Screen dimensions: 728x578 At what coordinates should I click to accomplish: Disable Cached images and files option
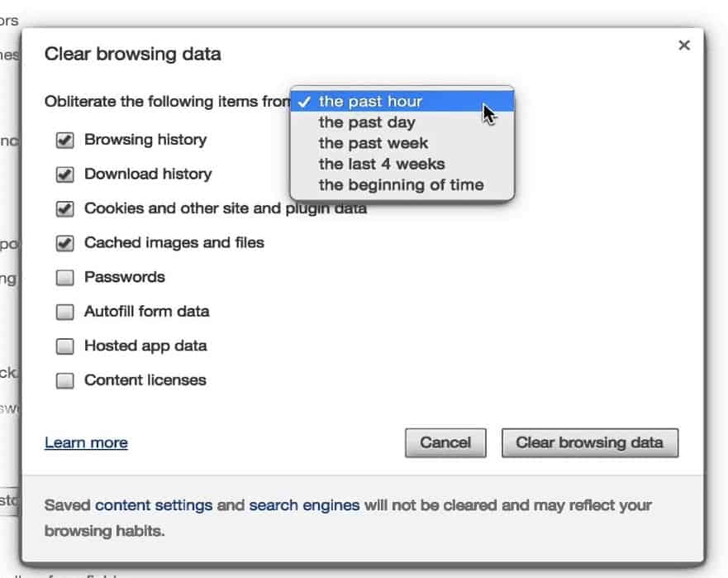[x=64, y=244]
